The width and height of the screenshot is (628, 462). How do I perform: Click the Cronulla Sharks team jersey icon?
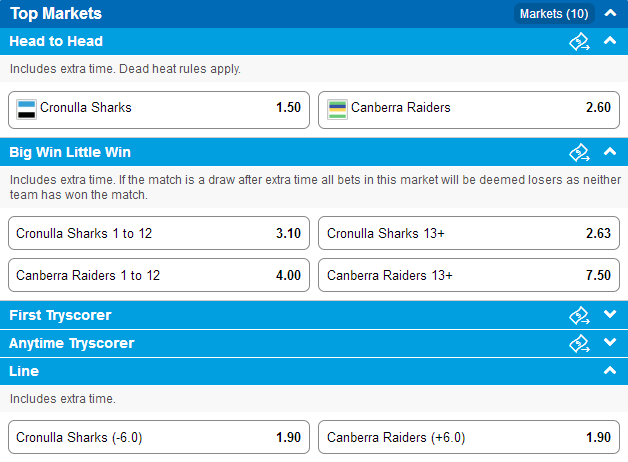[26, 110]
